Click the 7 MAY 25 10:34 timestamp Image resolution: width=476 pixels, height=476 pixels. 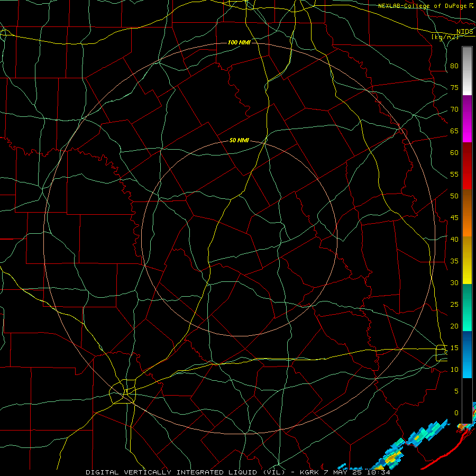point(358,472)
